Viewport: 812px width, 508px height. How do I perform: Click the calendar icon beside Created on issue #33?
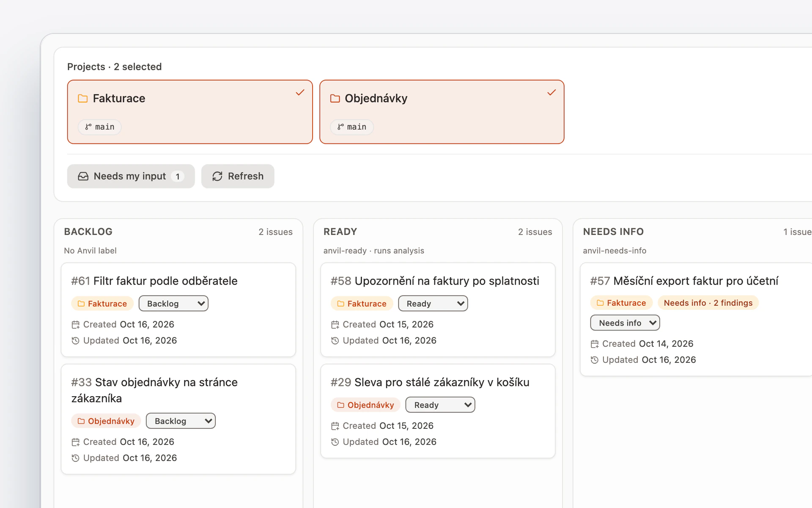75,442
